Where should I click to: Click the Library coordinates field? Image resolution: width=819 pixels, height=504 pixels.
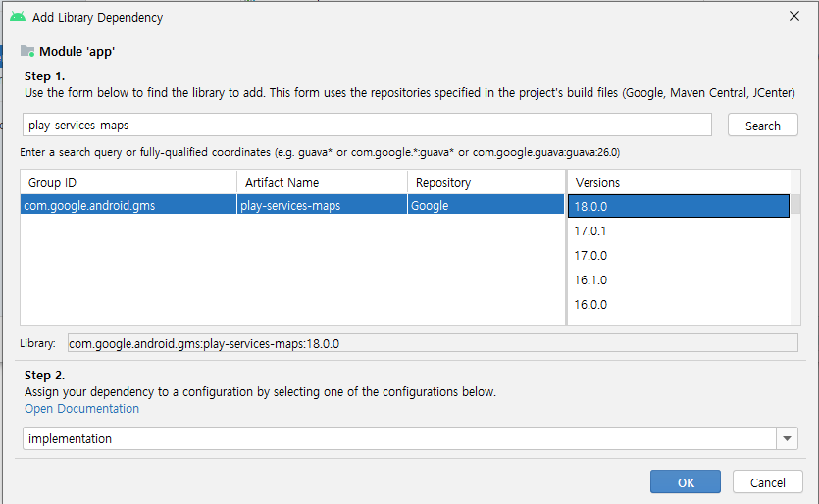point(433,343)
